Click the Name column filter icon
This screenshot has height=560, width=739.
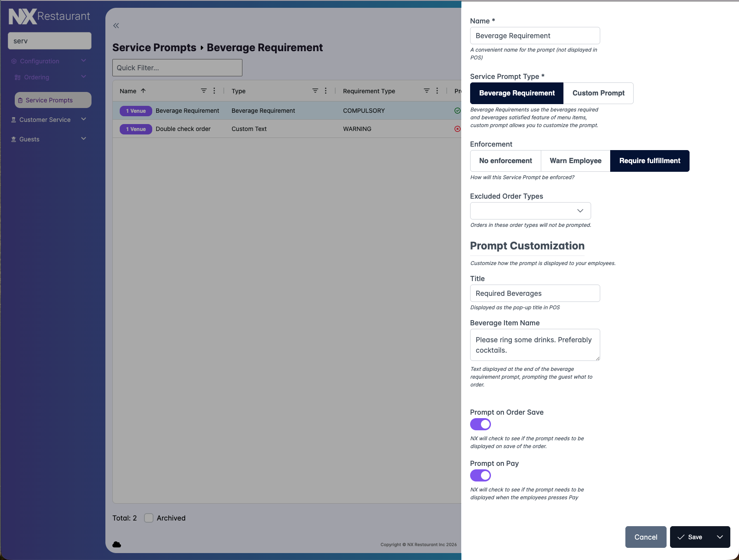204,91
